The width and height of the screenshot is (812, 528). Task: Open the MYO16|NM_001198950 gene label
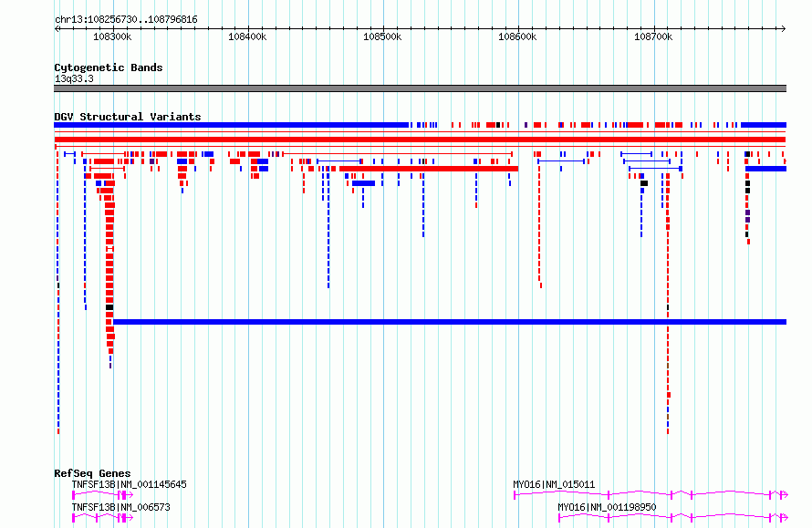[607, 507]
